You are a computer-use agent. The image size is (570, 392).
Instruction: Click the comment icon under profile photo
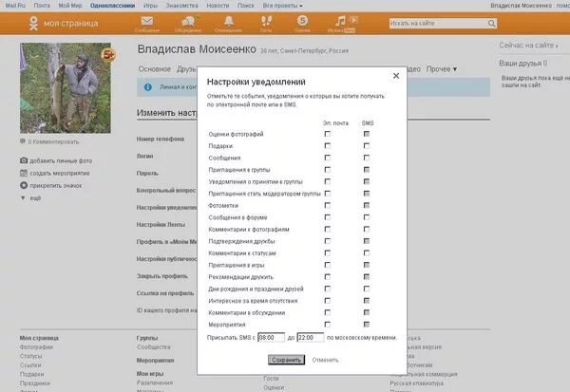pyautogui.click(x=23, y=141)
